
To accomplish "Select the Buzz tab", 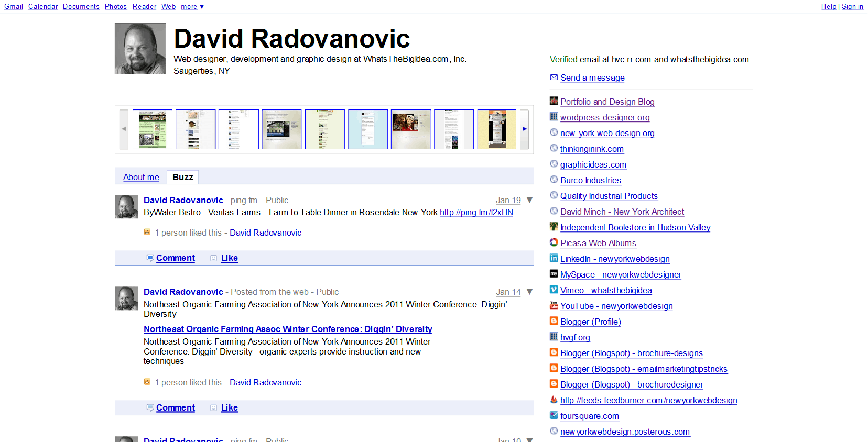I will [183, 177].
